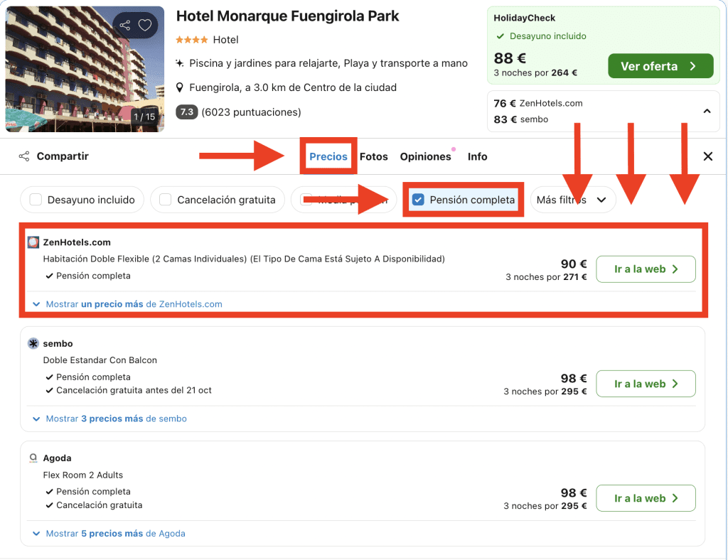Click the sembo logo icon

(33, 344)
